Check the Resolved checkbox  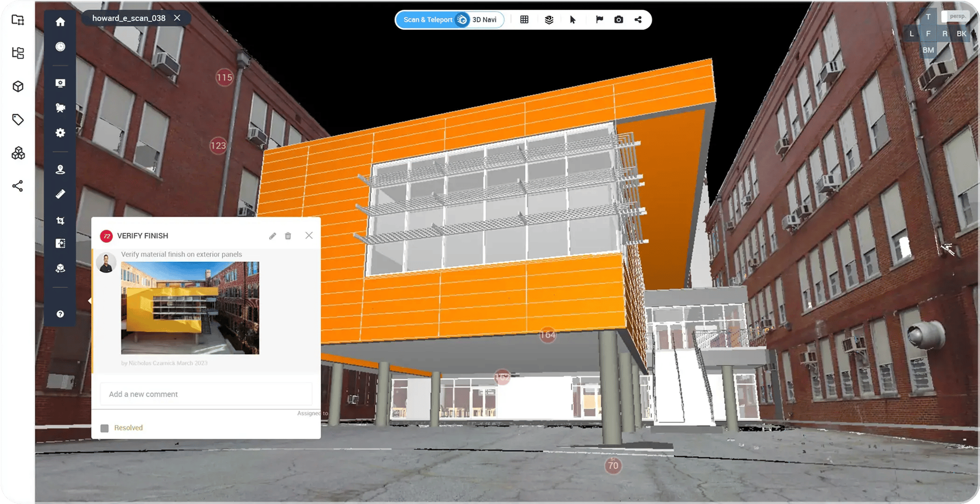(104, 428)
